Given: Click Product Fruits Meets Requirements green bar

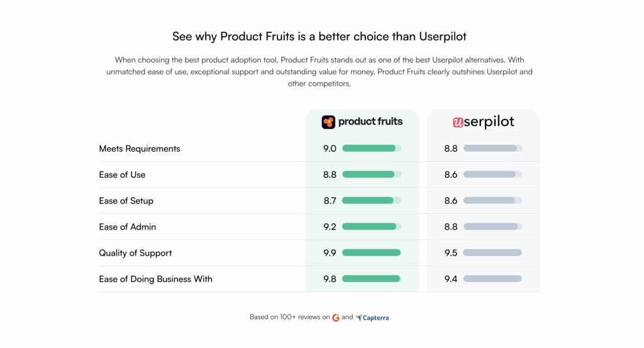Looking at the screenshot, I should tap(371, 149).
